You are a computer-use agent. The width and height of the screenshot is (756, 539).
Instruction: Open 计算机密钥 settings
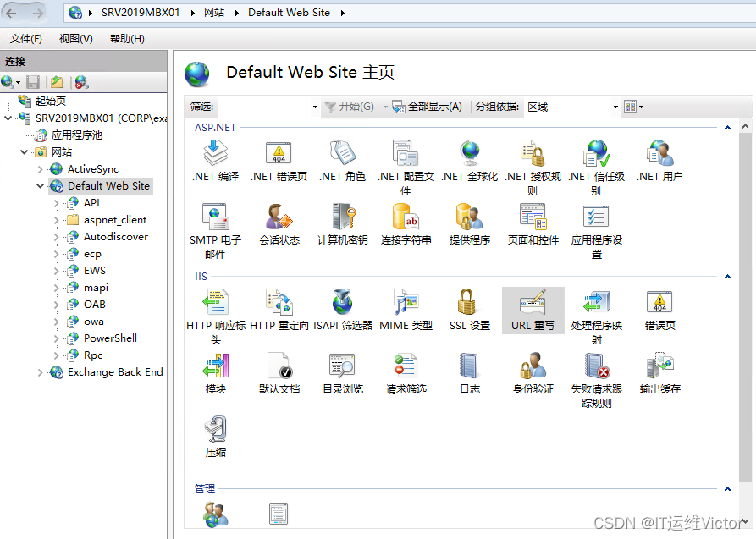pyautogui.click(x=342, y=224)
